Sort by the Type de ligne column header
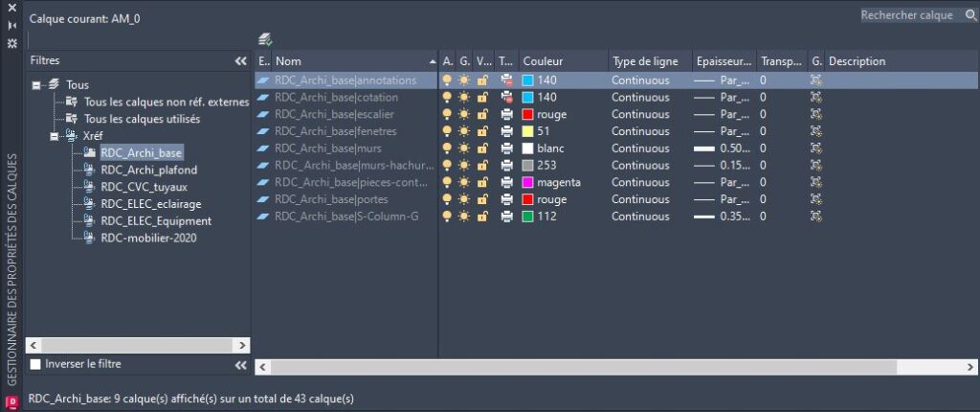980x412 pixels. pyautogui.click(x=648, y=61)
